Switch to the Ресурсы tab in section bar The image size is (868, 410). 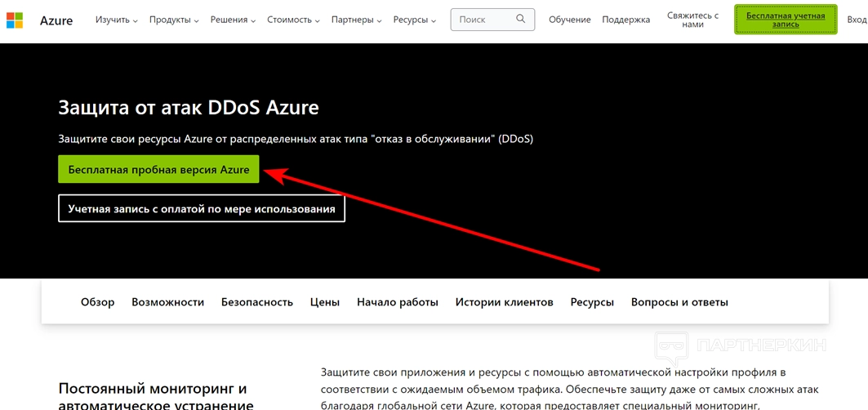[592, 302]
